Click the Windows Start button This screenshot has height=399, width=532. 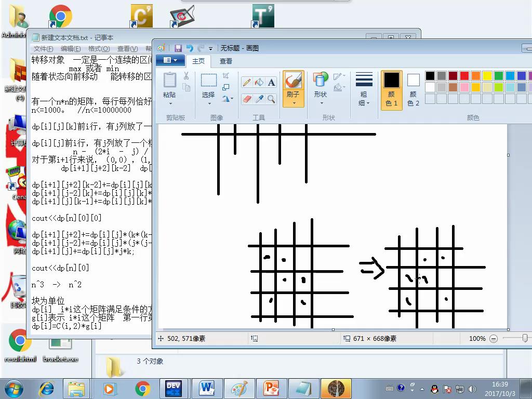click(x=13, y=389)
